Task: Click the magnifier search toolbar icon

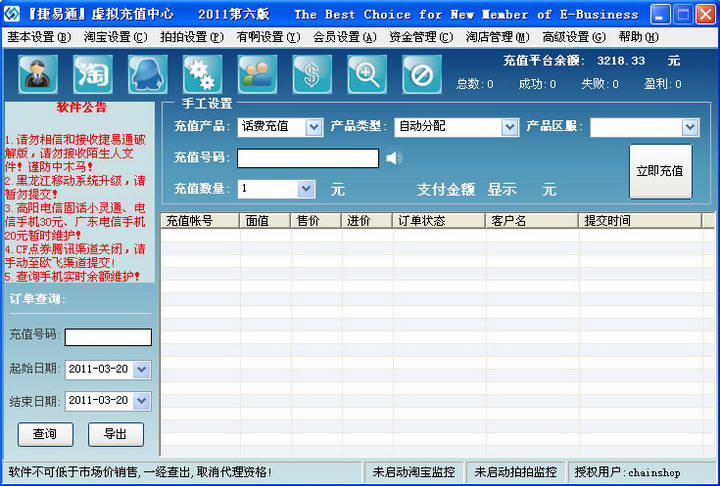Action: 367,74
